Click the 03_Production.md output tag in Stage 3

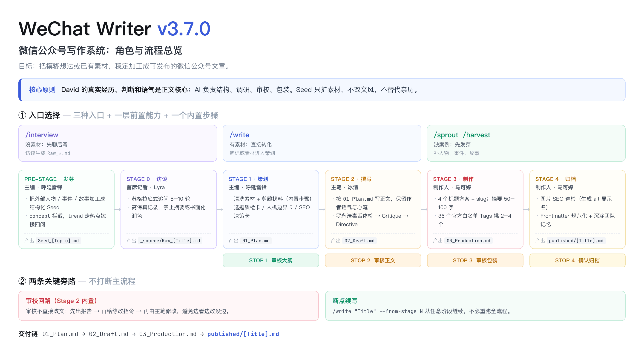[x=468, y=241]
